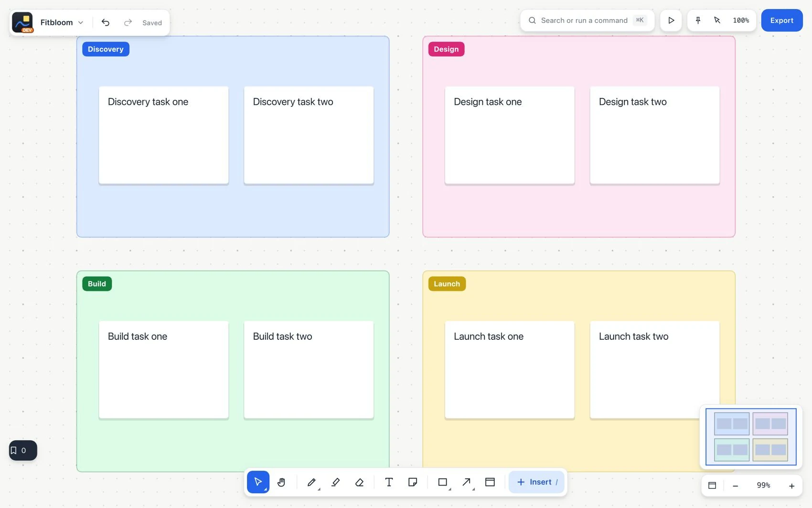Click the Export button
Viewport: 812px width, 508px height.
(782, 21)
